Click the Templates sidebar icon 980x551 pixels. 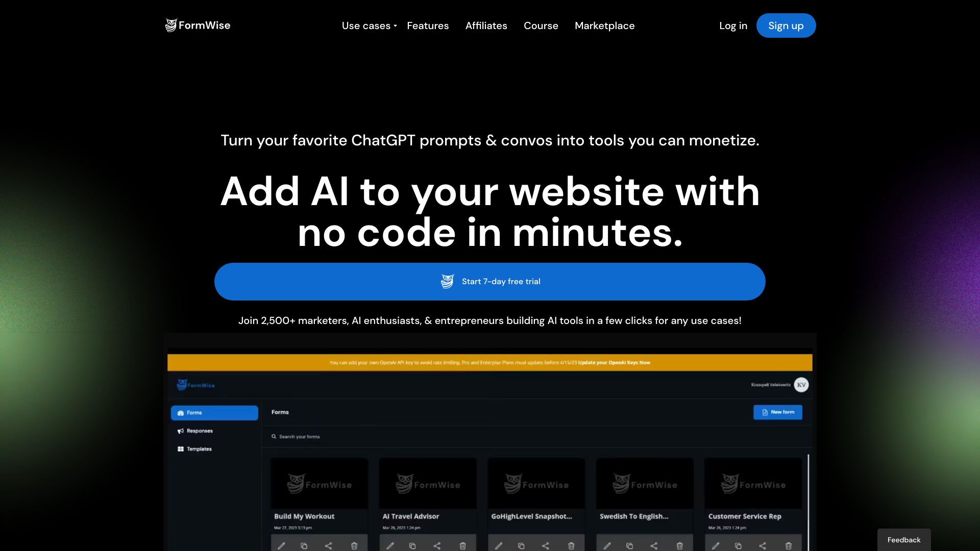181,449
